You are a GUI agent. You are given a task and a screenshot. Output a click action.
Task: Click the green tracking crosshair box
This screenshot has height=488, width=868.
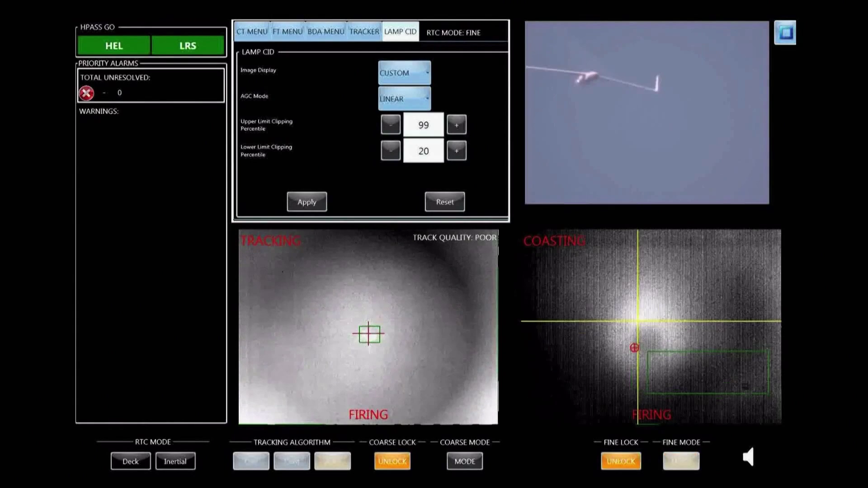(x=369, y=334)
